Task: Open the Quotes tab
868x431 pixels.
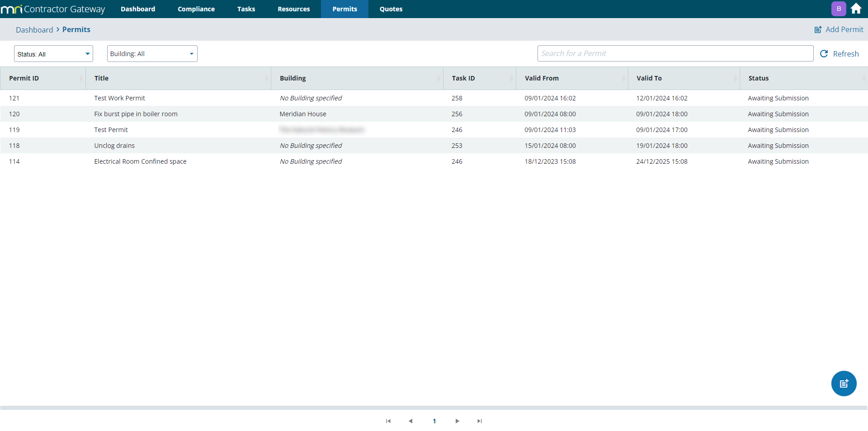Action: point(391,9)
